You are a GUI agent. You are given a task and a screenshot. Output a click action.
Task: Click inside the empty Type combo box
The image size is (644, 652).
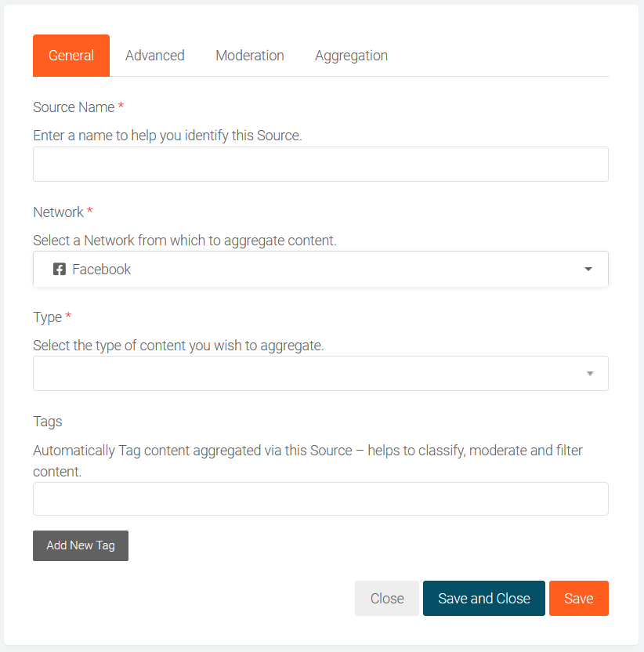[x=306, y=374]
